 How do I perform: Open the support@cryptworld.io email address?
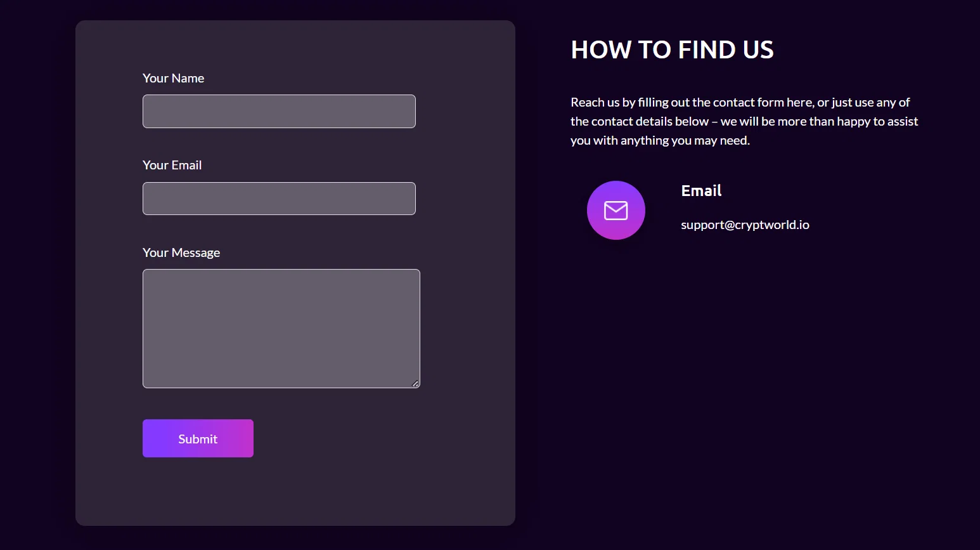(745, 225)
